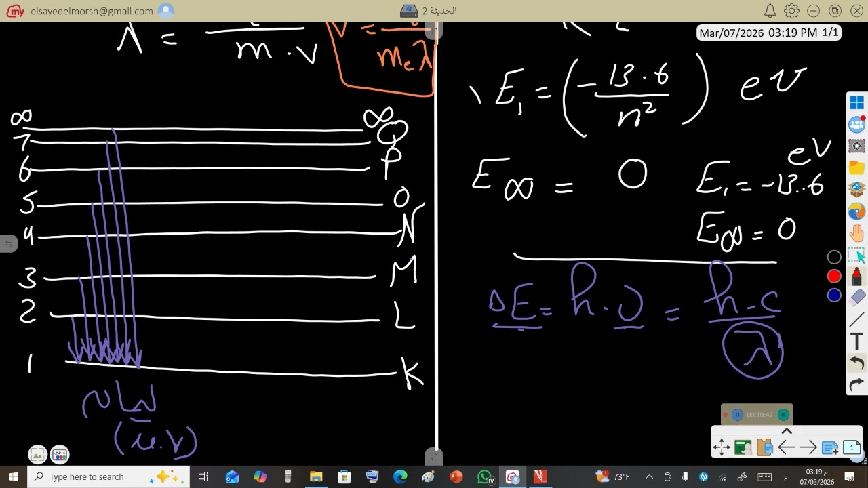Screen dimensions: 868x488
Task: Open Microsoft Store from the taskbar
Action: 344,476
